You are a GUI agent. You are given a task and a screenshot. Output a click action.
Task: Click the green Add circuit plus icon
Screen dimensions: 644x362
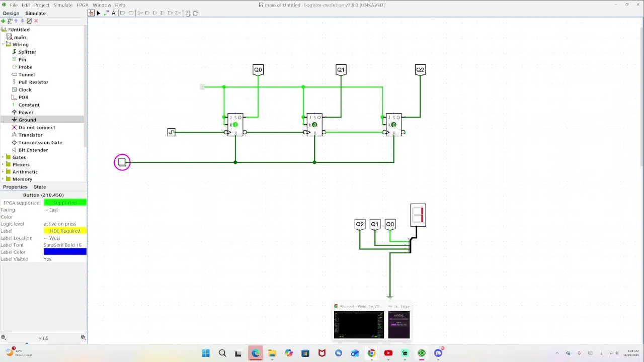pos(3,21)
